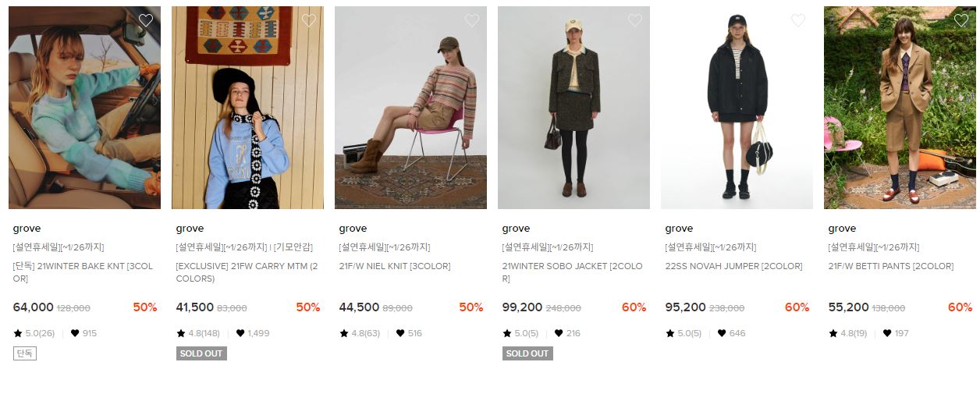The width and height of the screenshot is (980, 394).
Task: Click star rating icon showing 5.0(26)
Action: 17,333
